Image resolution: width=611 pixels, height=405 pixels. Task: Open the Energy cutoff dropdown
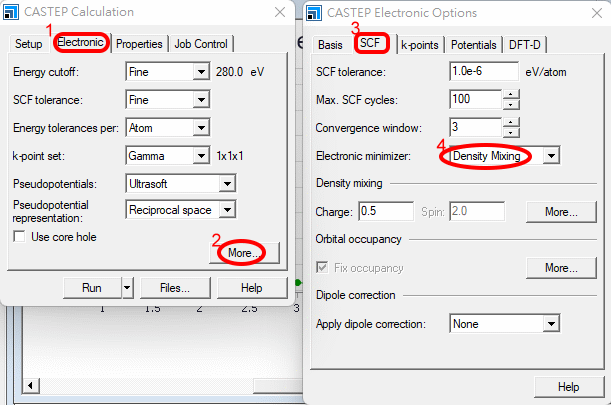pos(200,72)
